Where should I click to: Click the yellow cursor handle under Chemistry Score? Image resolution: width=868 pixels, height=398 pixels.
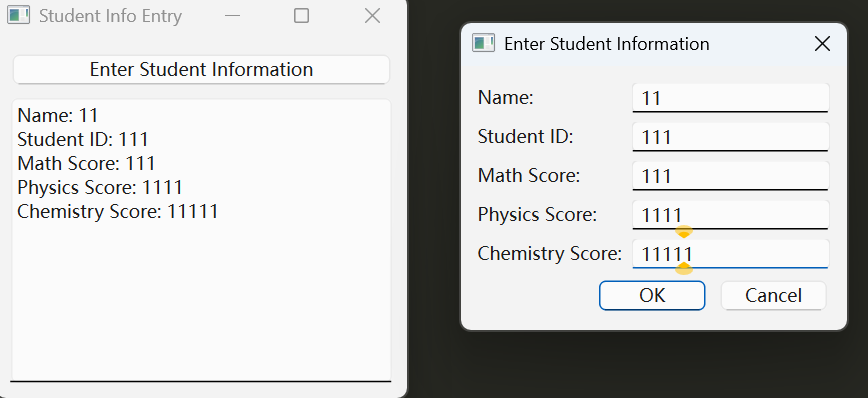[x=684, y=268]
